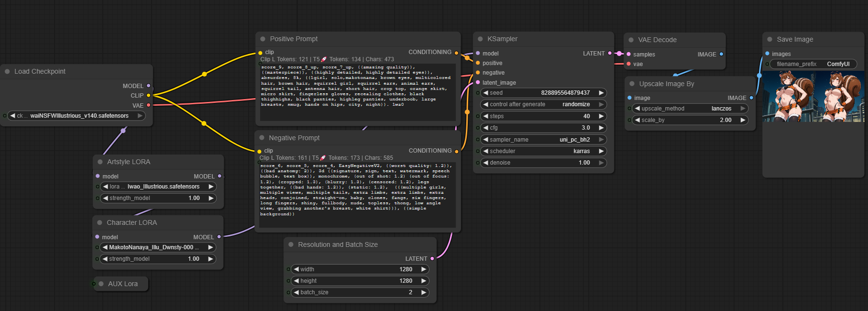This screenshot has height=311, width=868.
Task: Increase scale_by with the right arrow
Action: (x=743, y=120)
